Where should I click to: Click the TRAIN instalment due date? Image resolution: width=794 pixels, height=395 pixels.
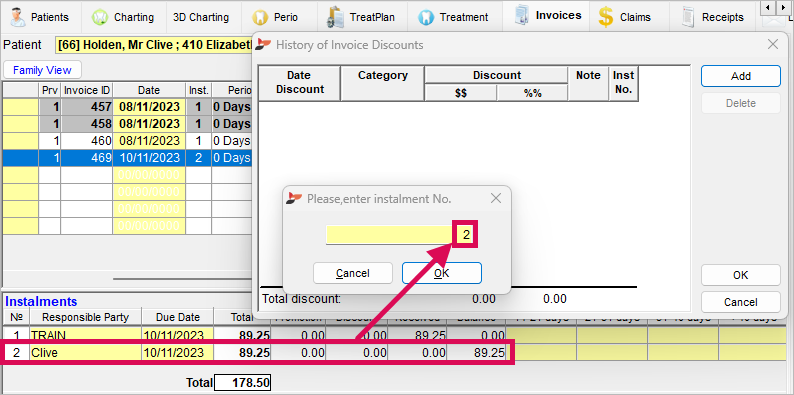click(177, 335)
